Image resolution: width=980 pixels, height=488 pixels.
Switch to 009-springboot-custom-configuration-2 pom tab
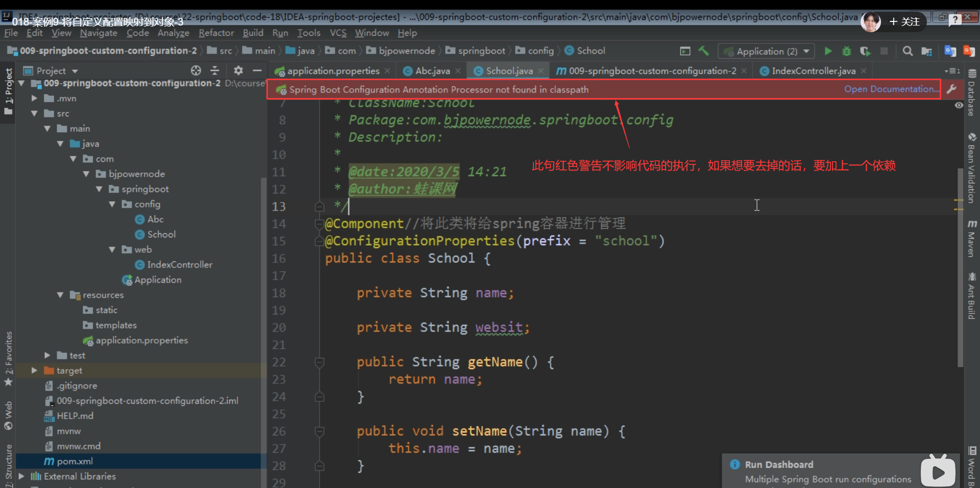click(652, 71)
